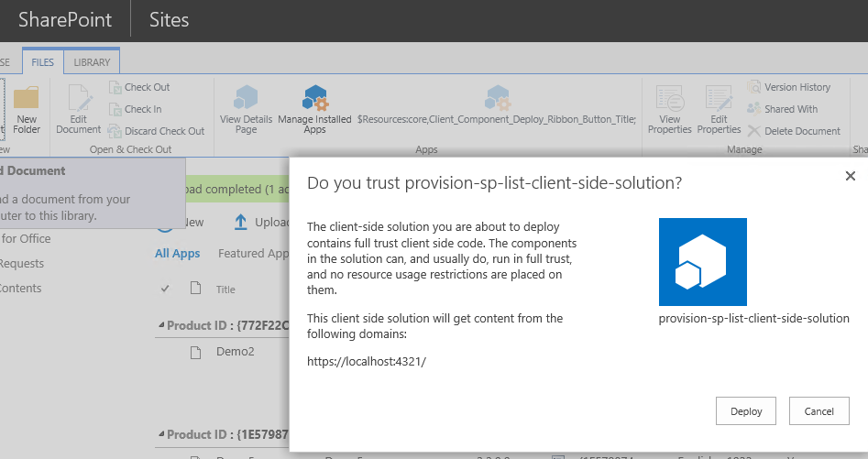The height and width of the screenshot is (459, 868).
Task: Close the trust dialog with X
Action: pyautogui.click(x=851, y=176)
